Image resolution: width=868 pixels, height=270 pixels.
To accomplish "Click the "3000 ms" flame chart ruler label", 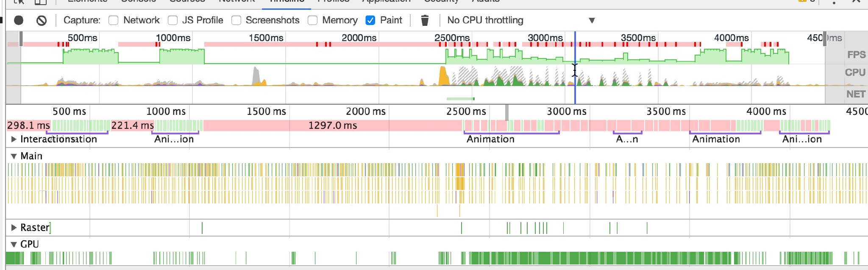I will pyautogui.click(x=567, y=111).
